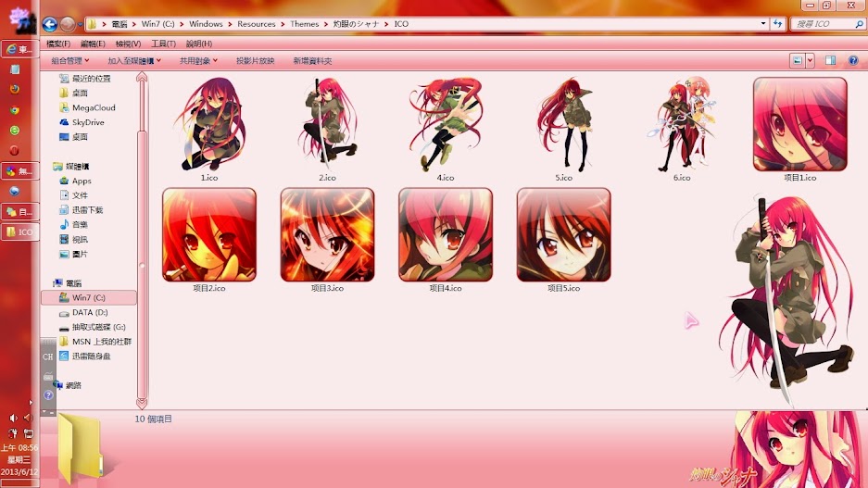
Task: Open 圖片 library in navigation pane
Action: [x=73, y=254]
